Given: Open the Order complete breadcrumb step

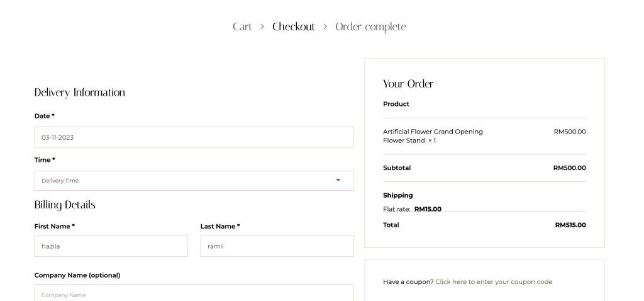Looking at the screenshot, I should click(x=370, y=27).
